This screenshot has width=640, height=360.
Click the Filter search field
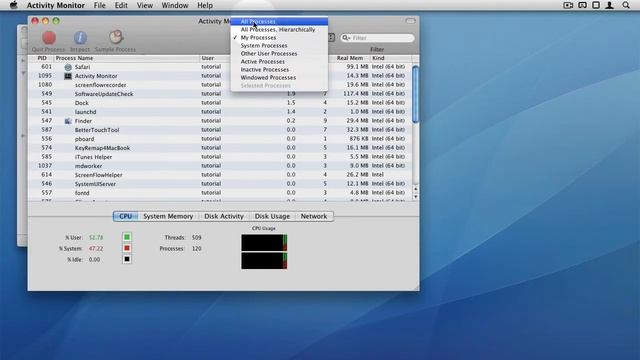pyautogui.click(x=378, y=38)
